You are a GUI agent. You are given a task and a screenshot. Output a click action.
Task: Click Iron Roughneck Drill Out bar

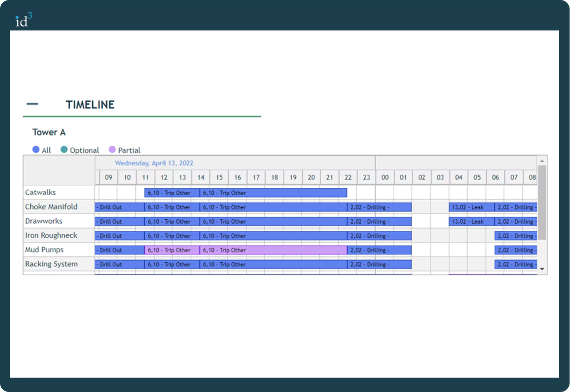point(120,236)
